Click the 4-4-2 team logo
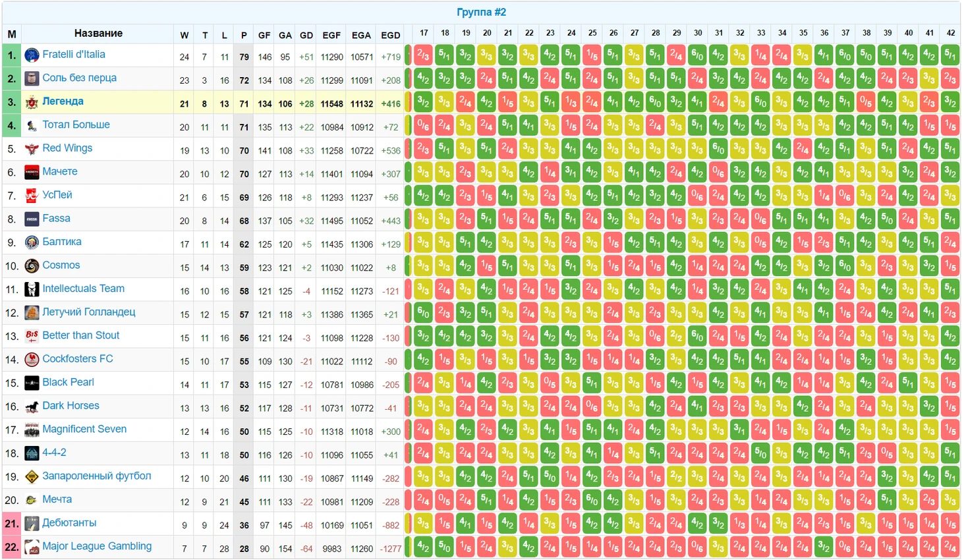The height and width of the screenshot is (560, 962). click(x=32, y=453)
